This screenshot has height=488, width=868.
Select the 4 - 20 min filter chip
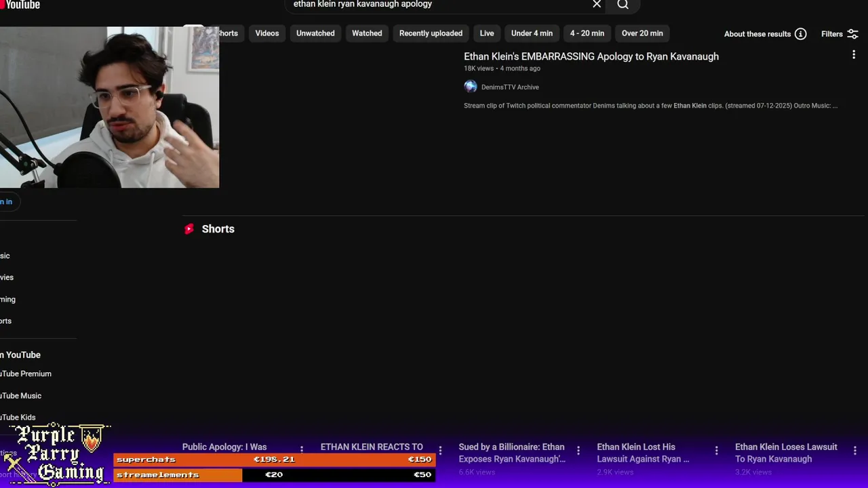(587, 33)
